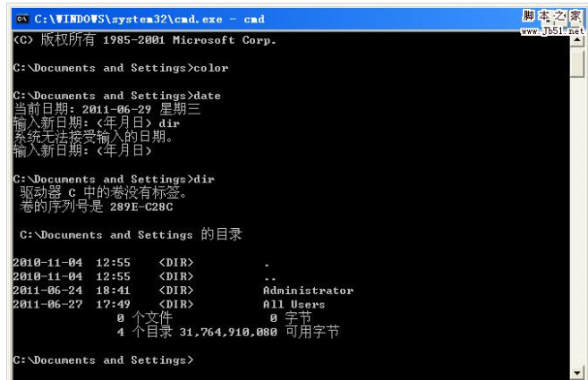
Task: Click the scrollbar down arrow at bottom
Action: (576, 370)
